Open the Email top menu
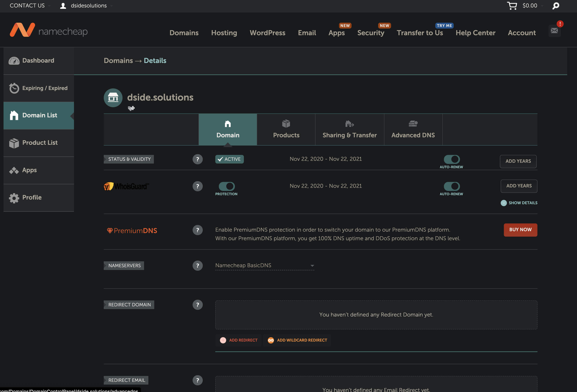The image size is (577, 392). pyautogui.click(x=307, y=33)
